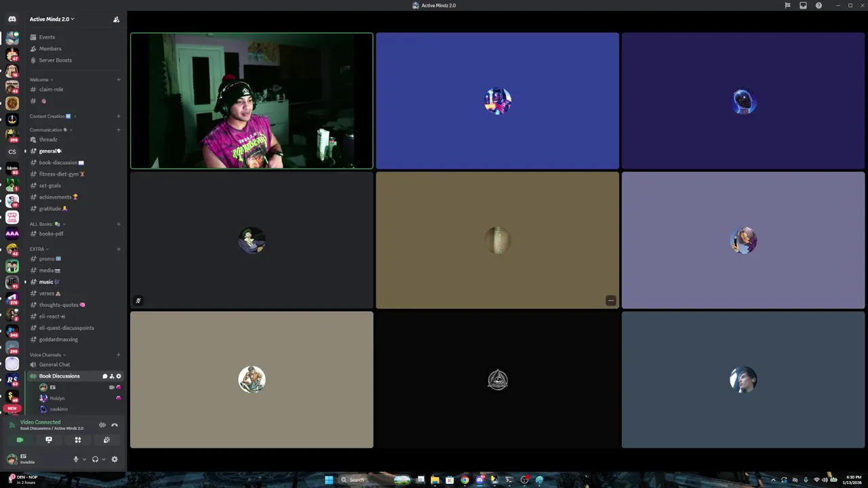This screenshot has height=488, width=868.
Task: Collapse the ALL Books category
Action: 47,224
